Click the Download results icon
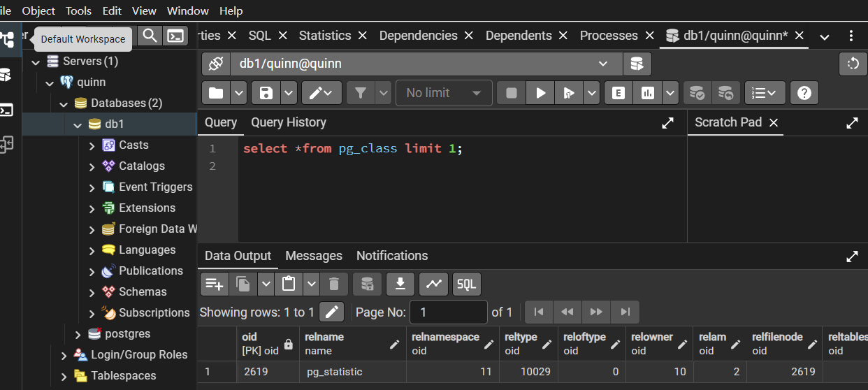Image resolution: width=868 pixels, height=390 pixels. pos(400,284)
